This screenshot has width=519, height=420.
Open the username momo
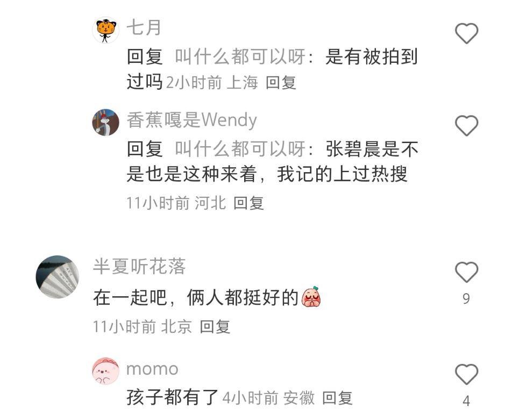pyautogui.click(x=153, y=369)
